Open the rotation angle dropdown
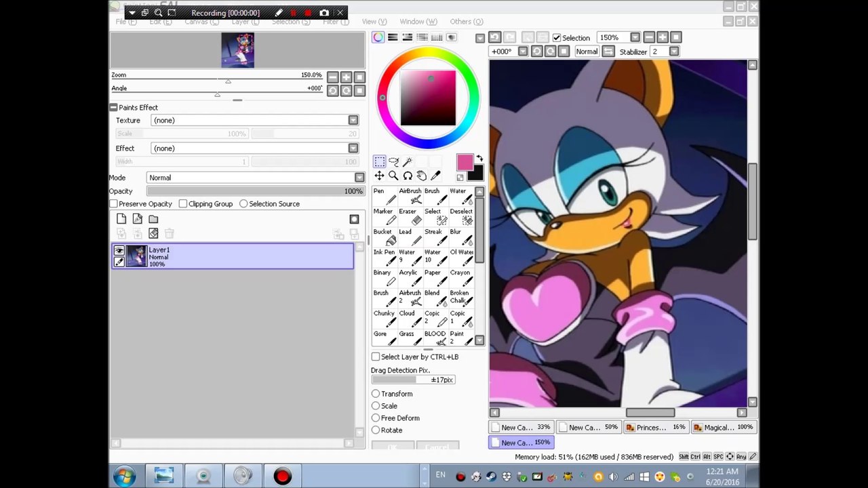The width and height of the screenshot is (868, 488). (523, 52)
